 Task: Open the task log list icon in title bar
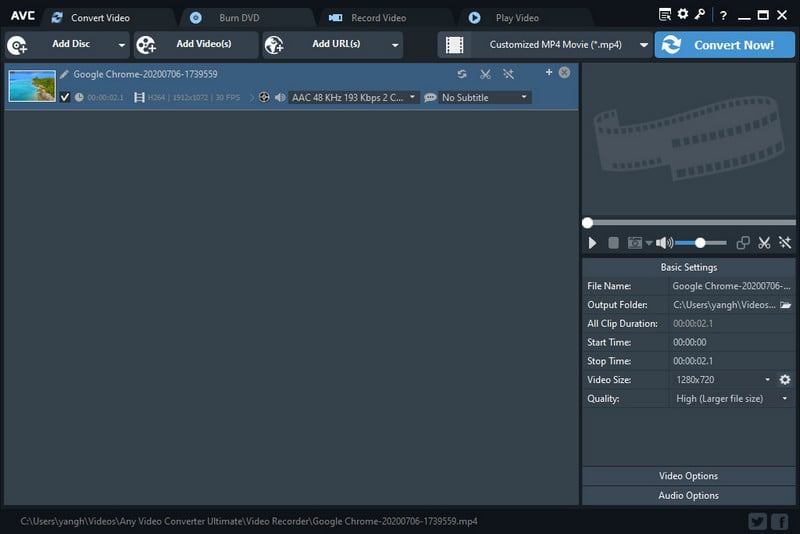pos(664,15)
